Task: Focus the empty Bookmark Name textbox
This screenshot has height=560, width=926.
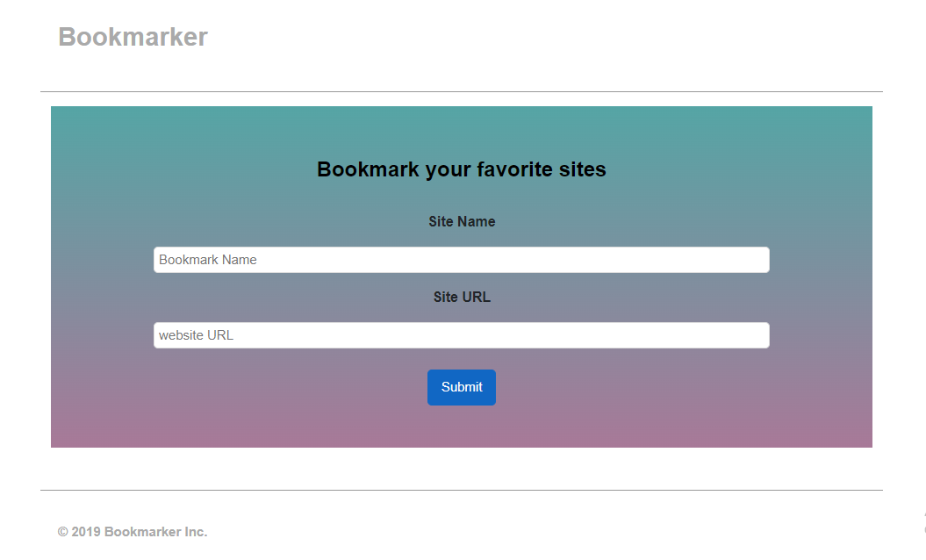Action: (461, 259)
